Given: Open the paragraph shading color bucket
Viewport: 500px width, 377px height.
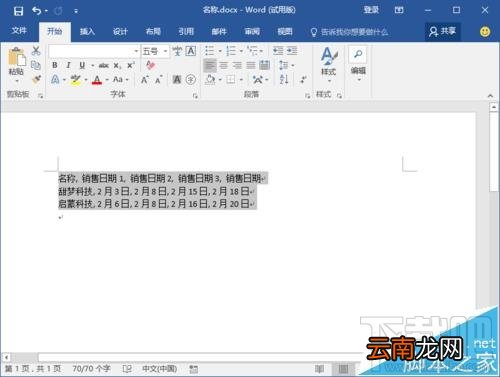Looking at the screenshot, I should tap(210, 80).
